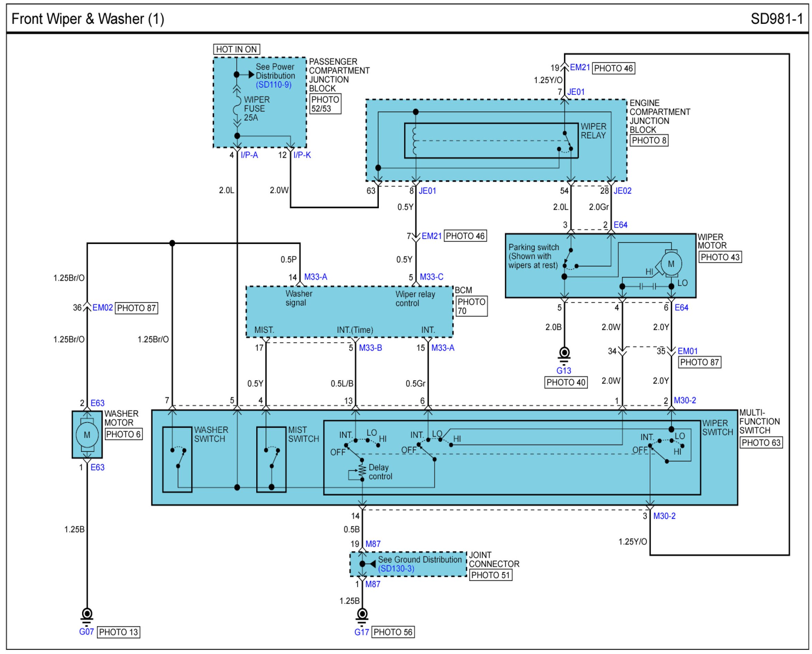
Task: Open the PHOTO 63 multifunction switch reference
Action: tap(760, 443)
